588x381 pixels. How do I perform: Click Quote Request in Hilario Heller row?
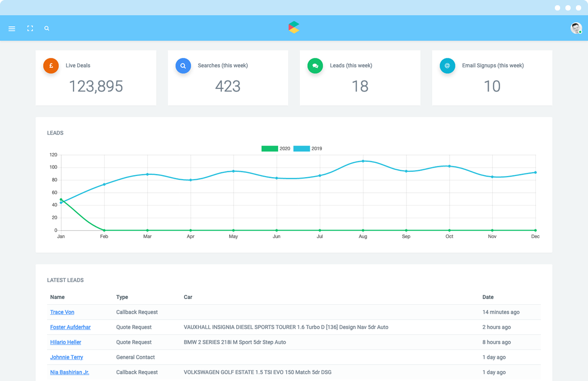(134, 342)
